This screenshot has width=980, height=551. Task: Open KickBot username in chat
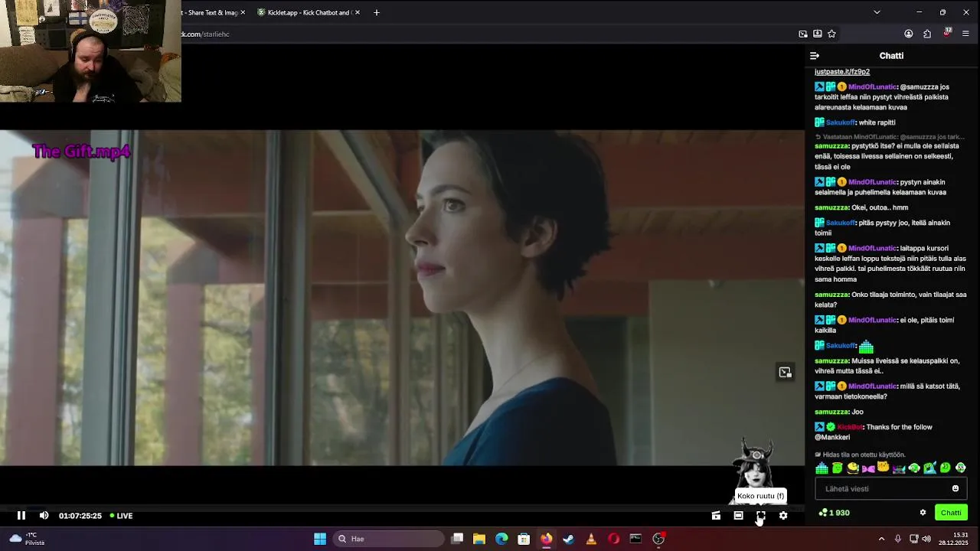(850, 427)
